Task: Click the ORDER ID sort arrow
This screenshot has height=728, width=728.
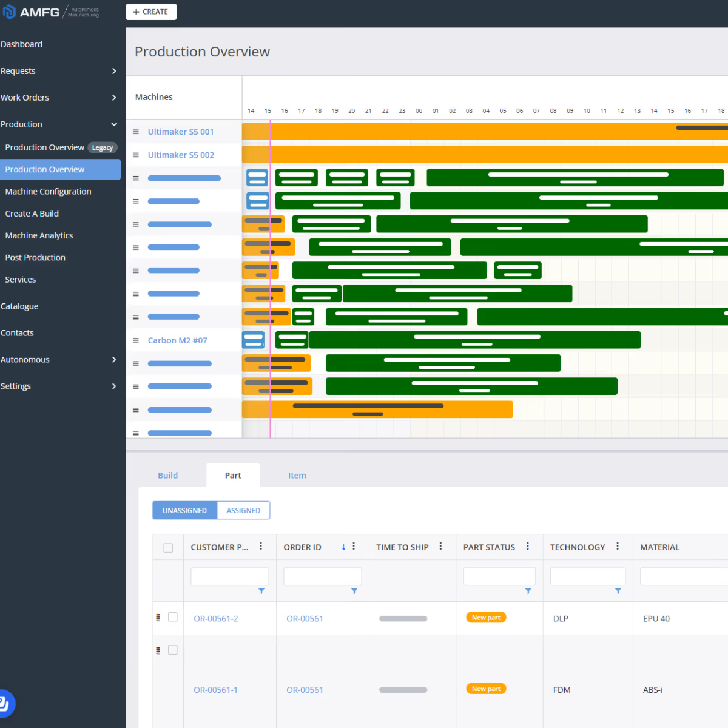Action: coord(343,547)
